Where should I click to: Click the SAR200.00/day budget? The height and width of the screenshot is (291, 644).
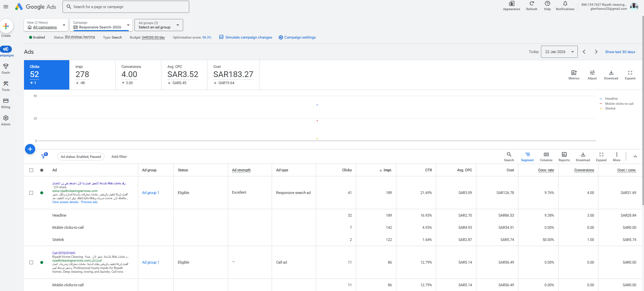(x=153, y=38)
